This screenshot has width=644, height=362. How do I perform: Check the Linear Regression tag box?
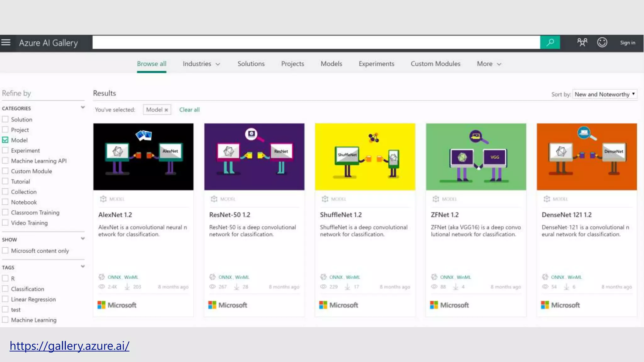pos(5,299)
